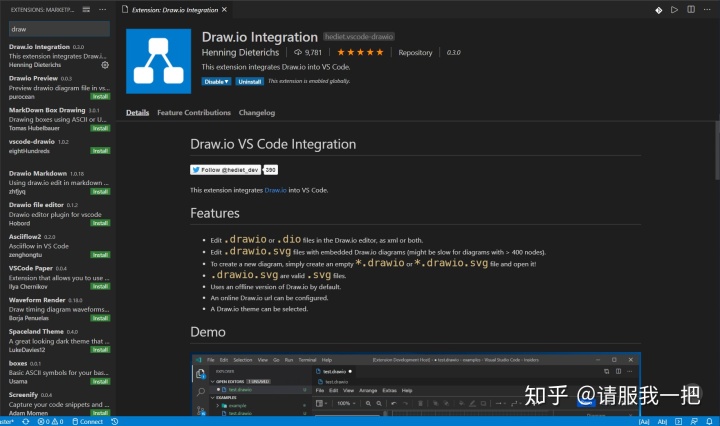Click version 0.3.0 in extension header
720x426 pixels.
[453, 52]
